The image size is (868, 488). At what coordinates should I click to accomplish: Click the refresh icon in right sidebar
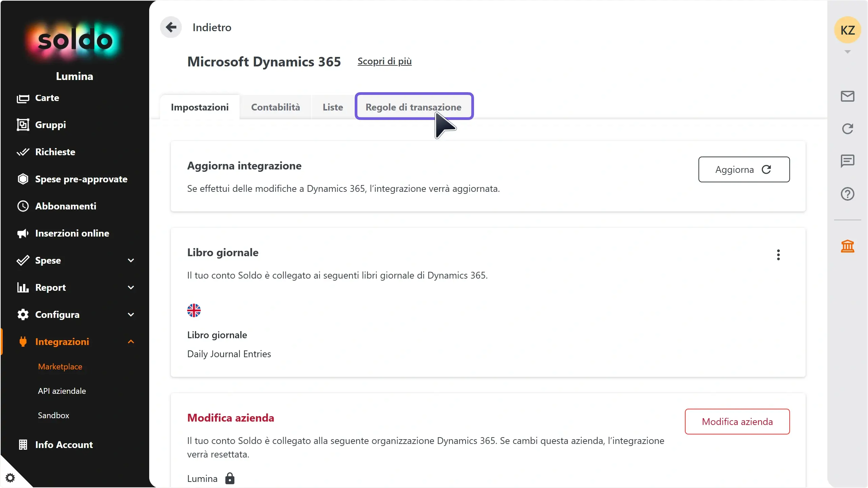(847, 129)
